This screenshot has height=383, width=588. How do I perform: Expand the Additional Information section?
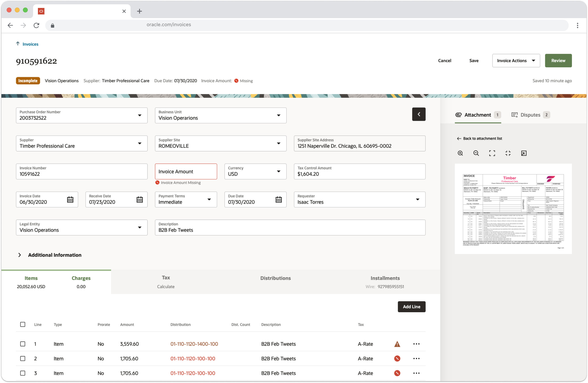pos(20,255)
